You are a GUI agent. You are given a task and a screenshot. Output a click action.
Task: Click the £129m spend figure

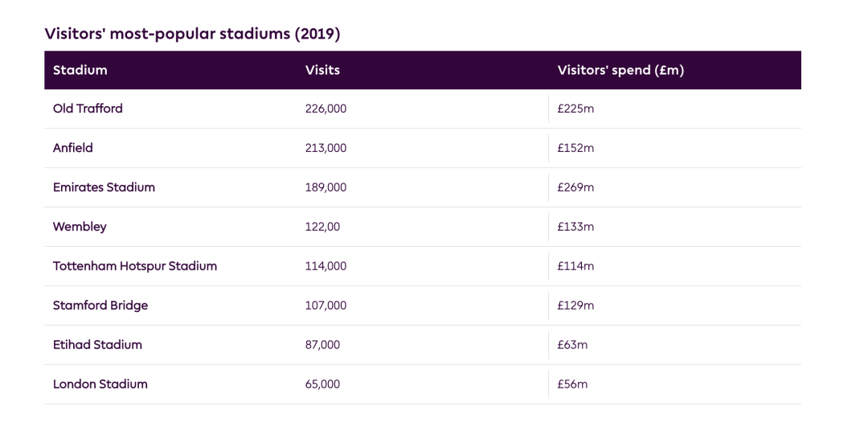click(x=575, y=306)
